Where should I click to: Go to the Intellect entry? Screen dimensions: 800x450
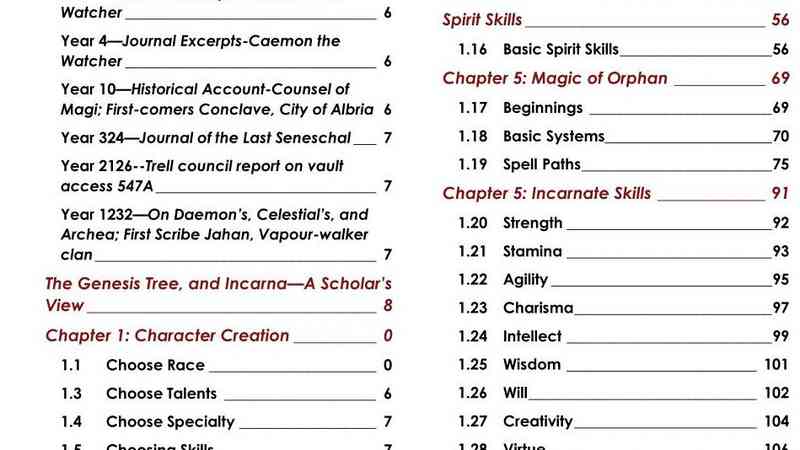coord(532,336)
